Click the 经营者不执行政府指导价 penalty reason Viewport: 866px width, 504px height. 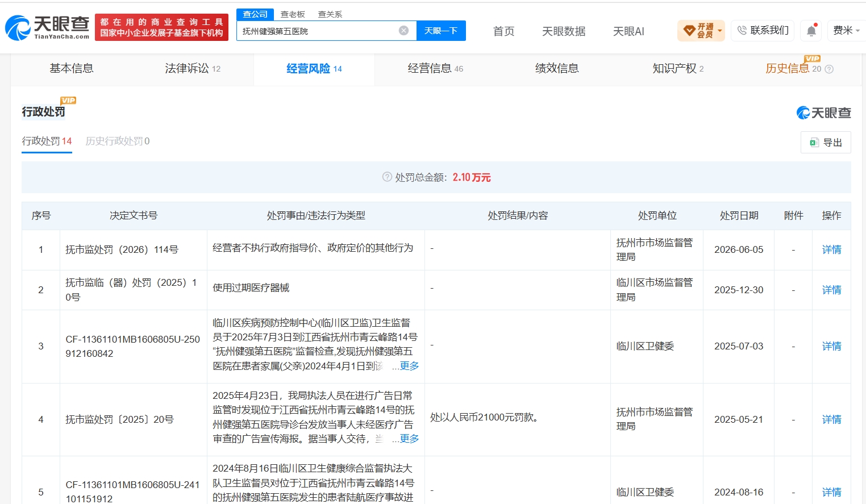(313, 248)
